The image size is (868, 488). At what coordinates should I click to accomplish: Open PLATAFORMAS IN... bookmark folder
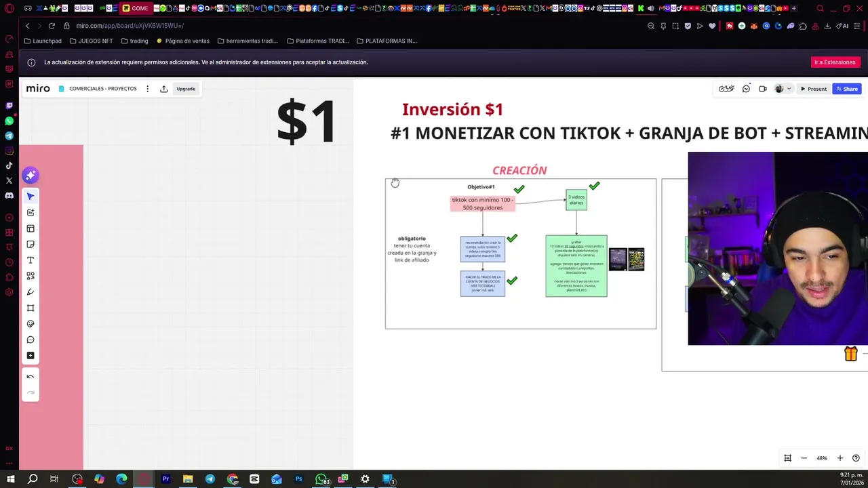click(x=387, y=41)
